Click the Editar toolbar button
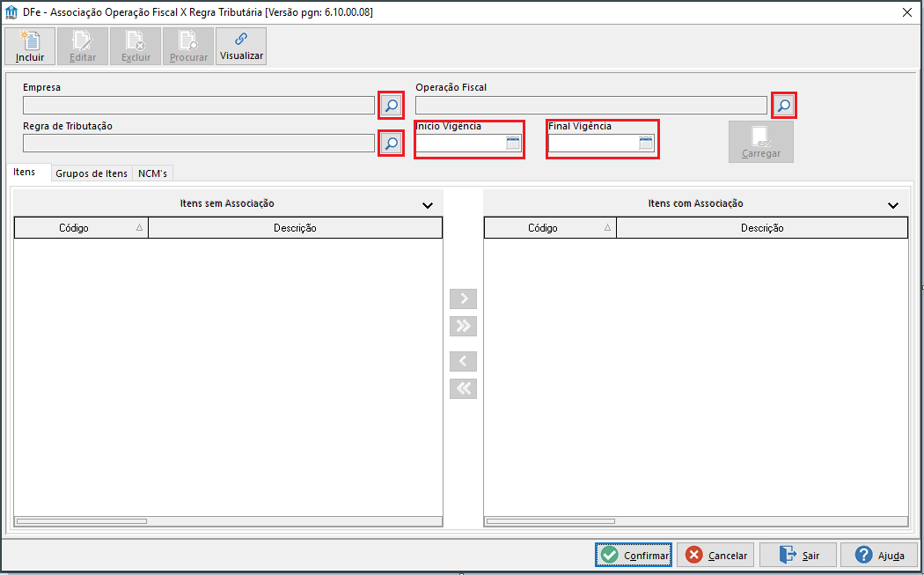This screenshot has height=575, width=924. point(83,46)
